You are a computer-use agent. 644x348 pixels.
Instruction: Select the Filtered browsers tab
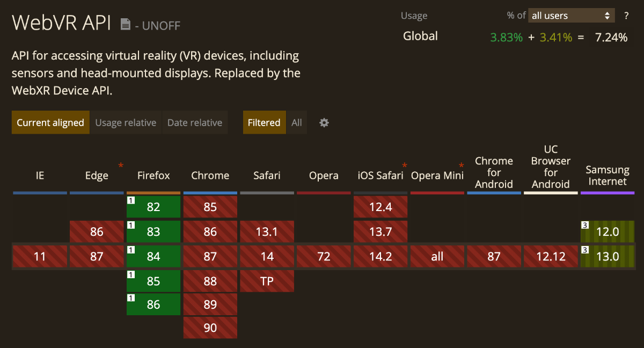(x=264, y=122)
